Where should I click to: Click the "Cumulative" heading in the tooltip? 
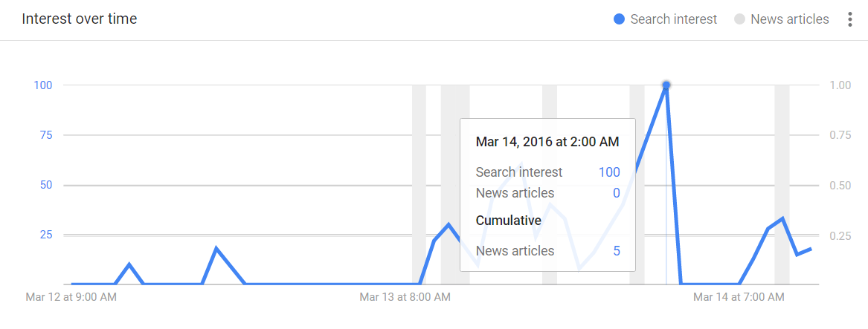(x=509, y=221)
